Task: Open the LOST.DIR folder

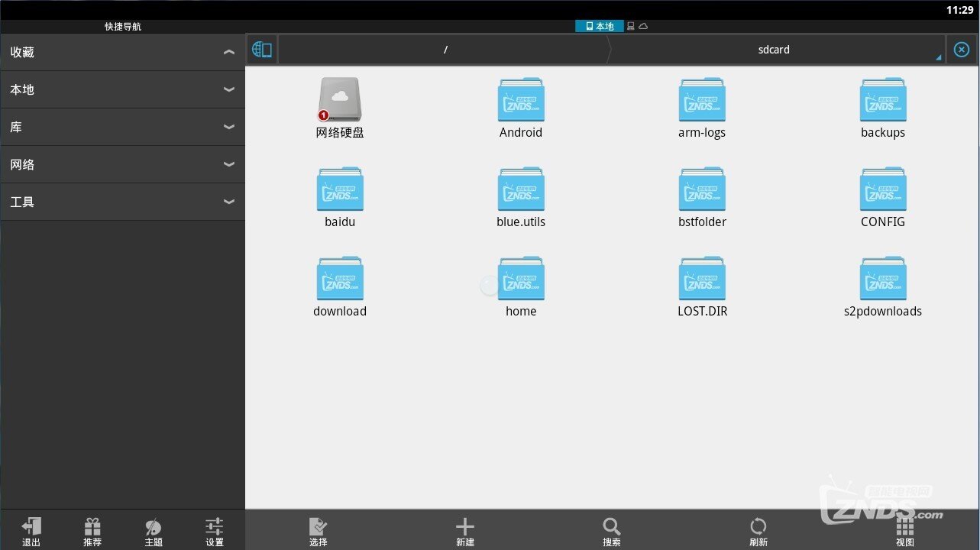Action: [702, 278]
